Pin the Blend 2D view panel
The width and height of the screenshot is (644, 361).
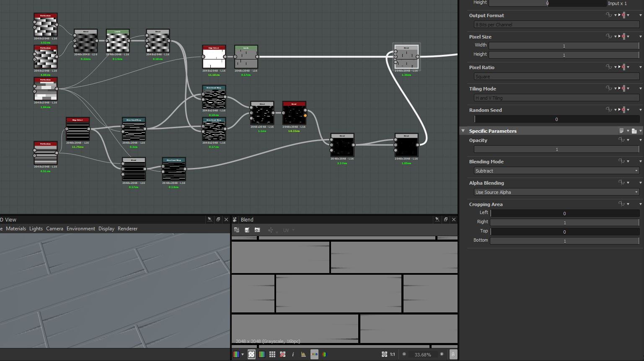(437, 219)
